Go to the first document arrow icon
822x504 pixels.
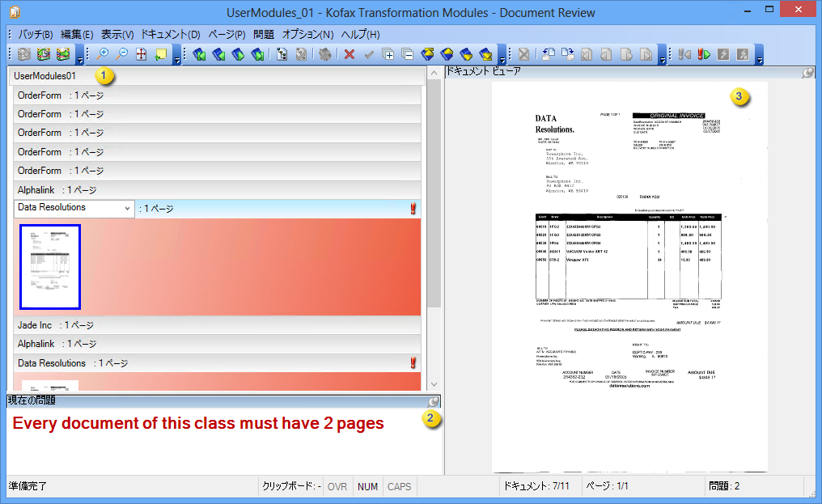pyautogui.click(x=198, y=54)
